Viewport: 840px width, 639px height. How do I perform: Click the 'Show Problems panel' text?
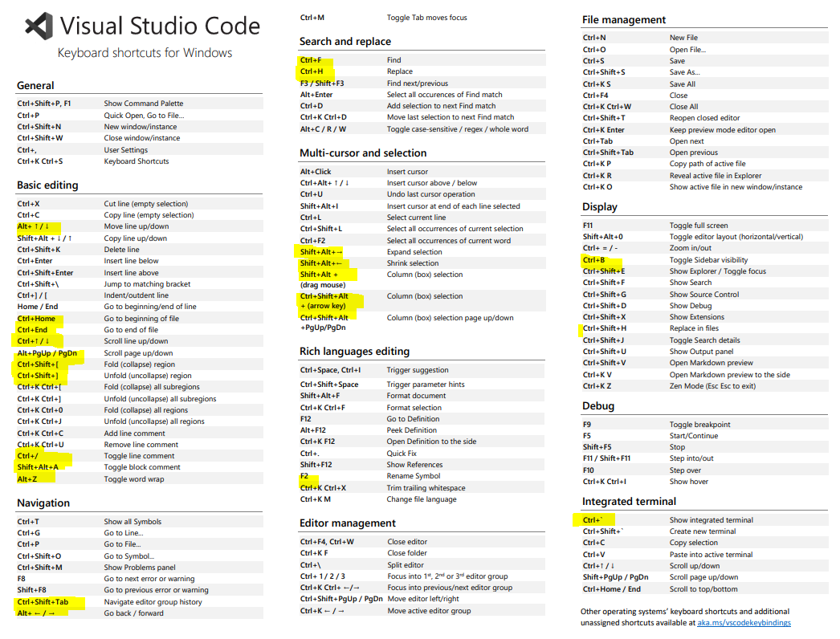[x=140, y=568]
